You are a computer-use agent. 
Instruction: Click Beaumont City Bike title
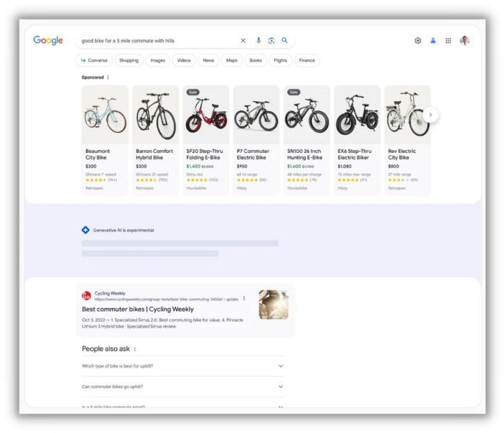pyautogui.click(x=97, y=154)
